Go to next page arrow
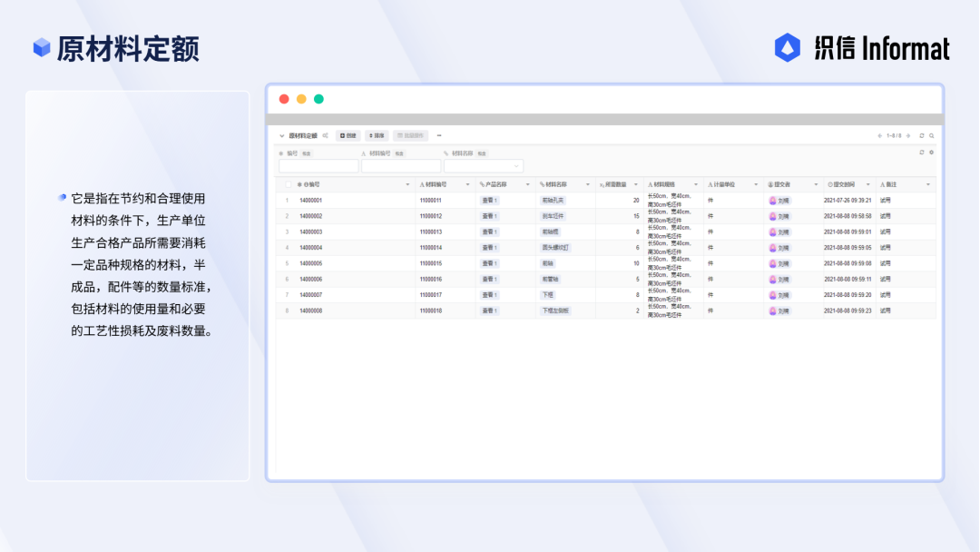This screenshot has height=552, width=980. click(x=908, y=135)
